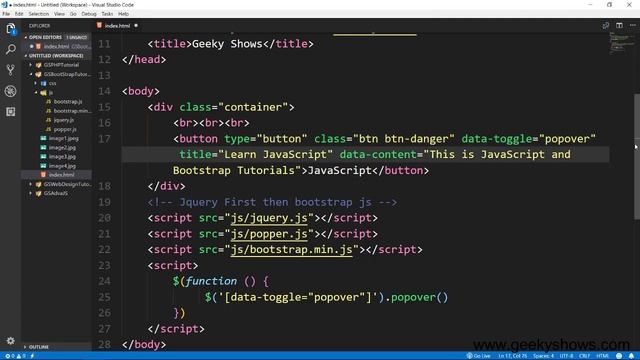Open the Debug menu

point(89,14)
